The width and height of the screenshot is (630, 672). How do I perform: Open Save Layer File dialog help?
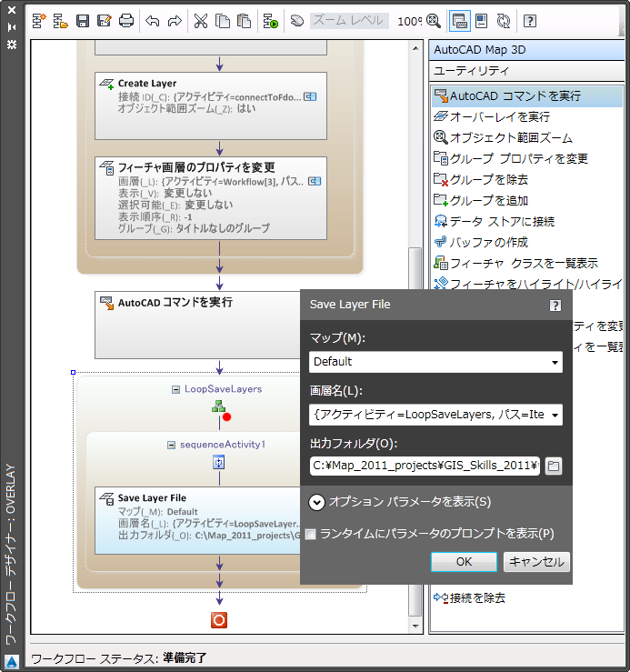point(555,306)
